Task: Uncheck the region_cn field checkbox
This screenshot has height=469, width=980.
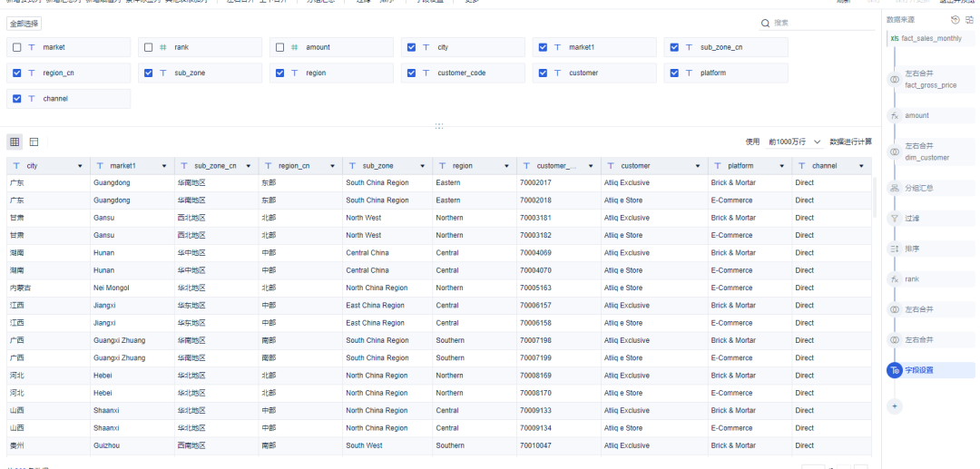Action: coord(17,73)
